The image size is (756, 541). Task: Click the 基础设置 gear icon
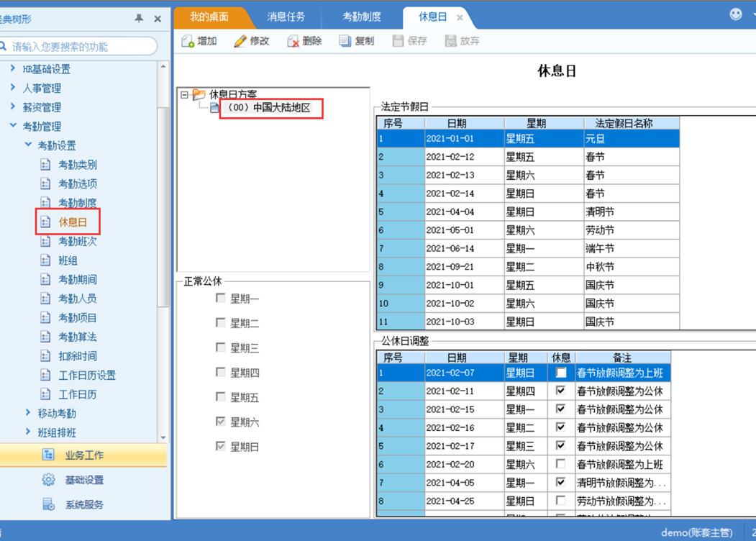(x=48, y=480)
